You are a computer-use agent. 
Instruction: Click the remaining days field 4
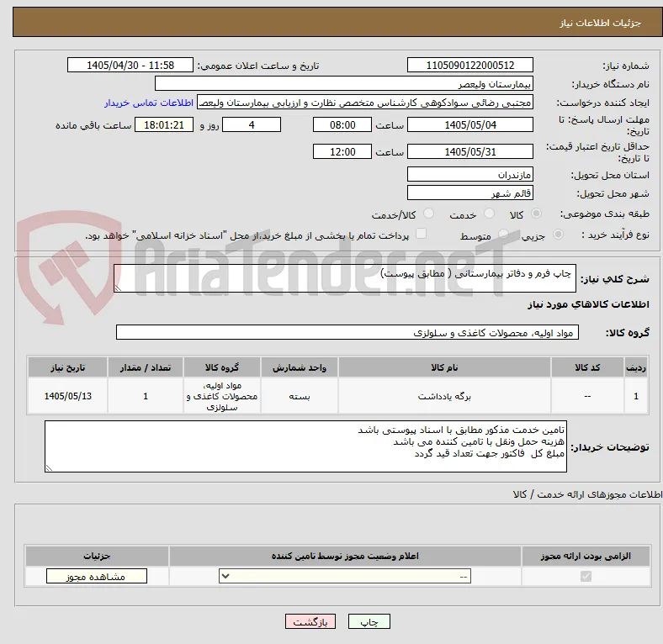point(252,124)
